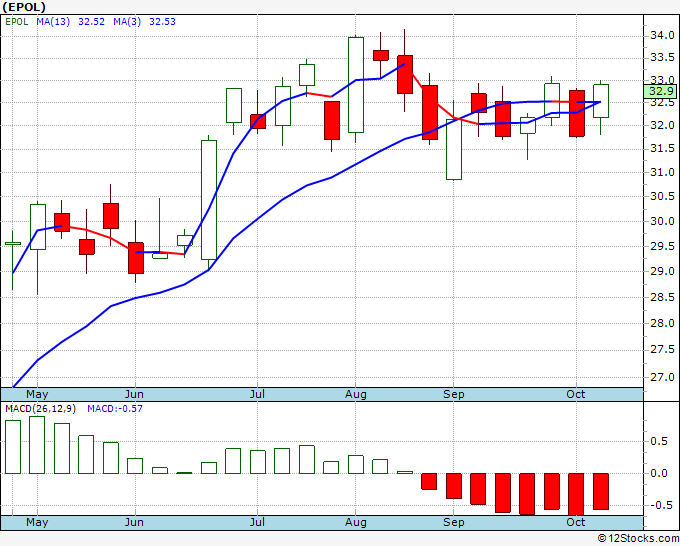Click the last red MACD histogram bar
This screenshot has width=680, height=546.
pos(601,491)
